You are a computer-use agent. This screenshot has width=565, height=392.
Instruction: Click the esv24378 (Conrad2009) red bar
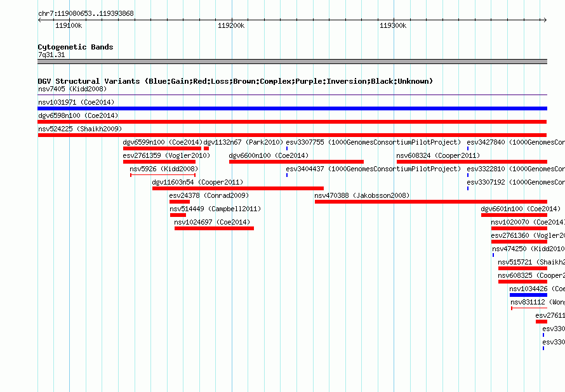[180, 202]
